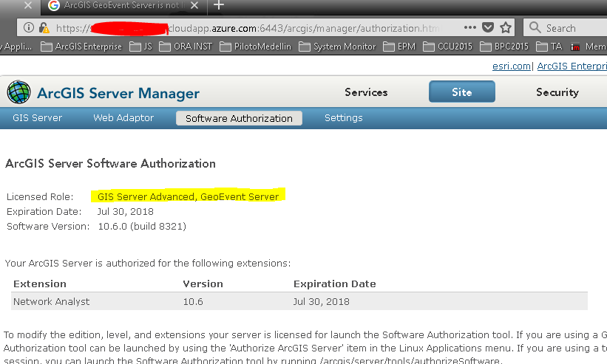The height and width of the screenshot is (364, 607).
Task: Open the Settings sub-tab
Action: click(343, 118)
